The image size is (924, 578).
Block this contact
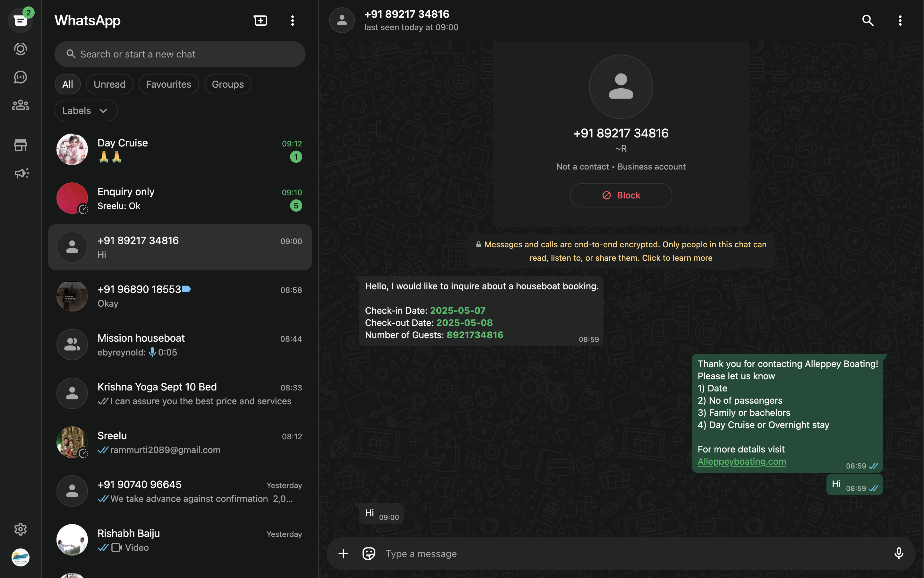click(621, 195)
